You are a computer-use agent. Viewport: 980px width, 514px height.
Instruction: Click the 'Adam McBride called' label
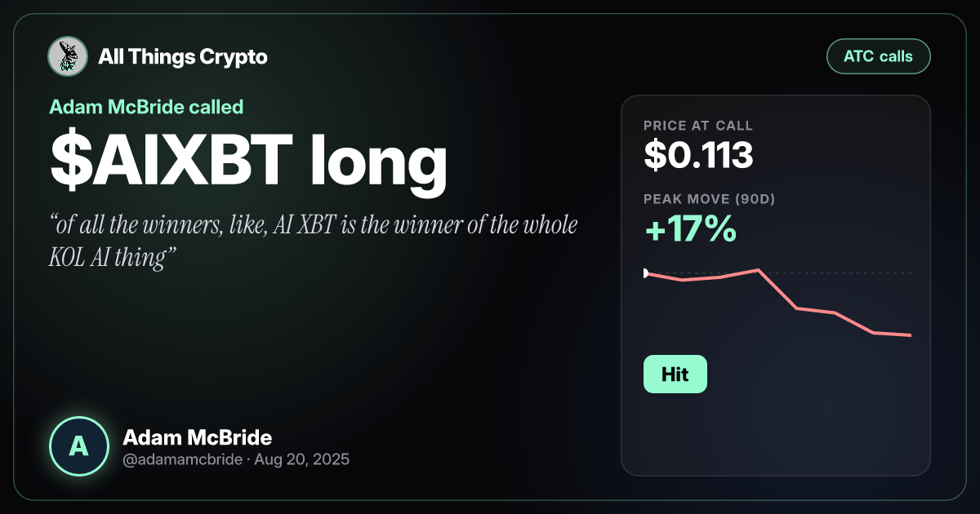[146, 106]
